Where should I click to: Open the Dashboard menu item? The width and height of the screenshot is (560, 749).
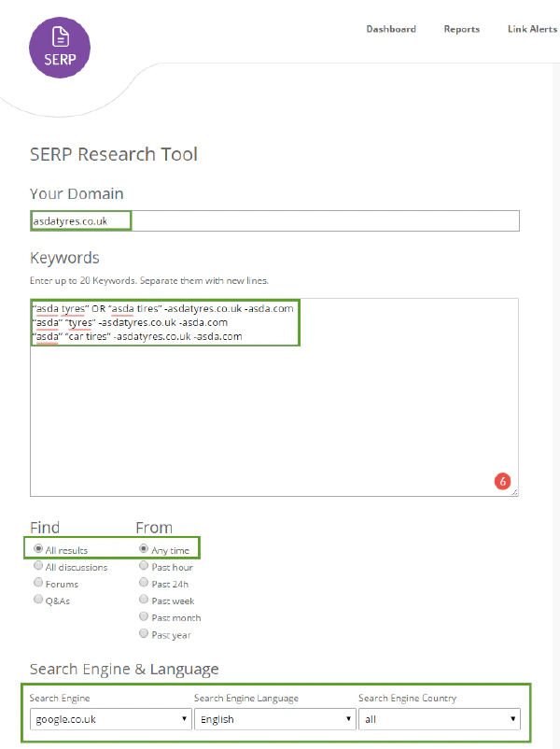coord(391,29)
